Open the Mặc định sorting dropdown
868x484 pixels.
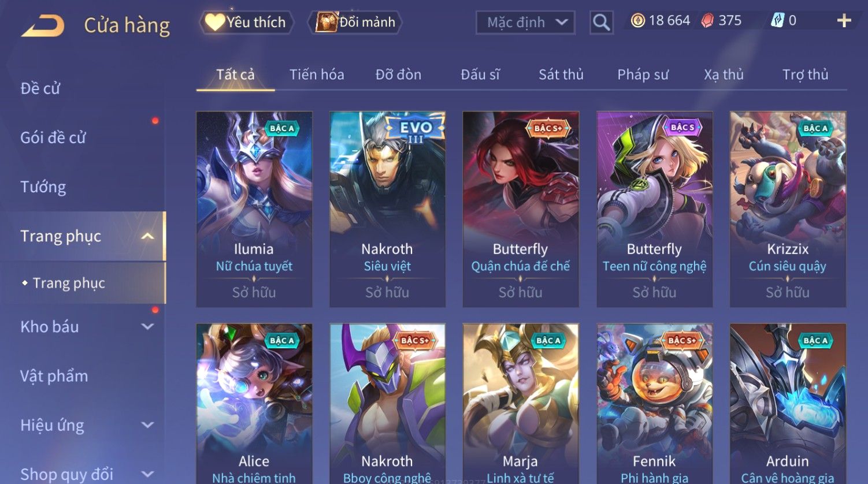click(525, 23)
